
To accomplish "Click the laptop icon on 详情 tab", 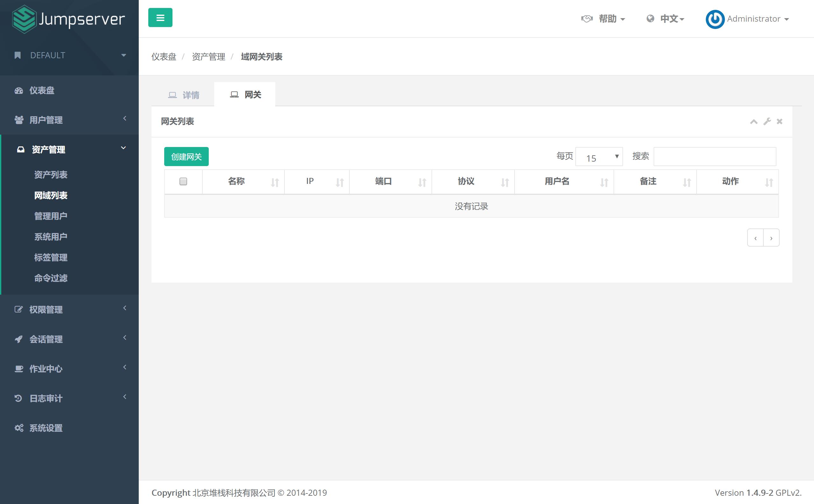I will pos(172,95).
